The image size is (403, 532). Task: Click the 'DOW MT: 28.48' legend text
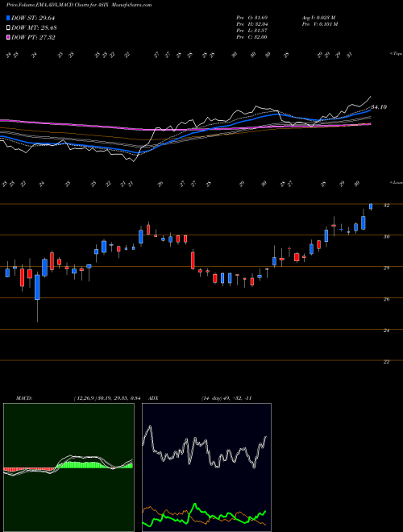tap(34, 28)
